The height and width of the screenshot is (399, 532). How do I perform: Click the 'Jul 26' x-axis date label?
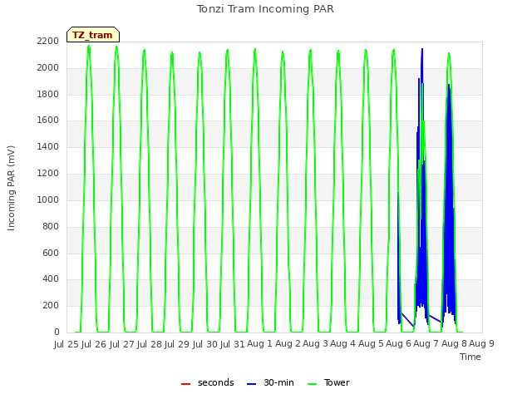click(x=94, y=344)
